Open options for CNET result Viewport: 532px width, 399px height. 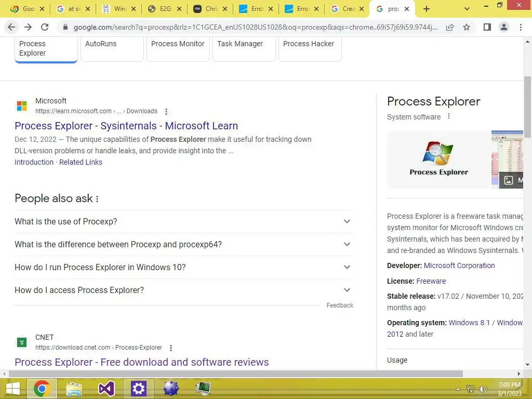(170, 348)
